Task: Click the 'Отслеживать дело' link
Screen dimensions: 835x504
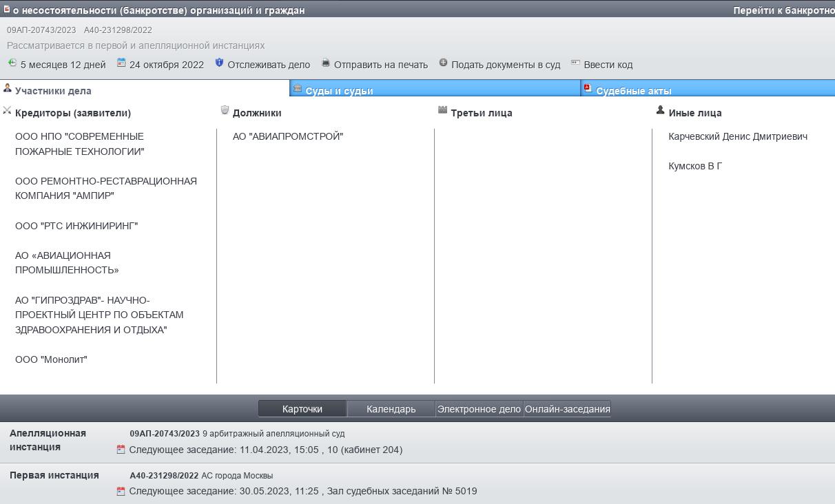Action: point(269,65)
